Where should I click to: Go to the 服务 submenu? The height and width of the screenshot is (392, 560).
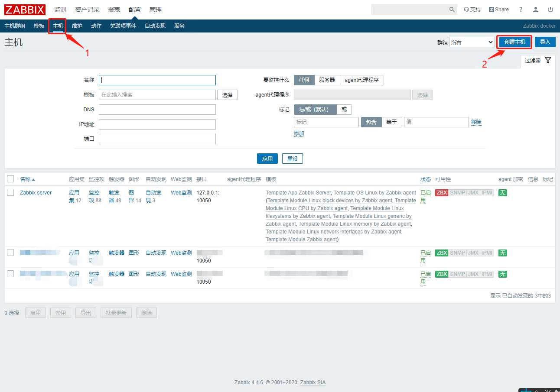coord(179,26)
